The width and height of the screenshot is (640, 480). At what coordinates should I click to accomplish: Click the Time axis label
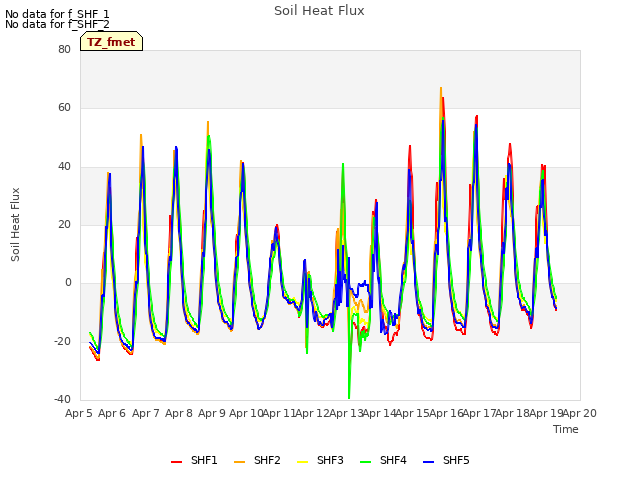coord(566,429)
